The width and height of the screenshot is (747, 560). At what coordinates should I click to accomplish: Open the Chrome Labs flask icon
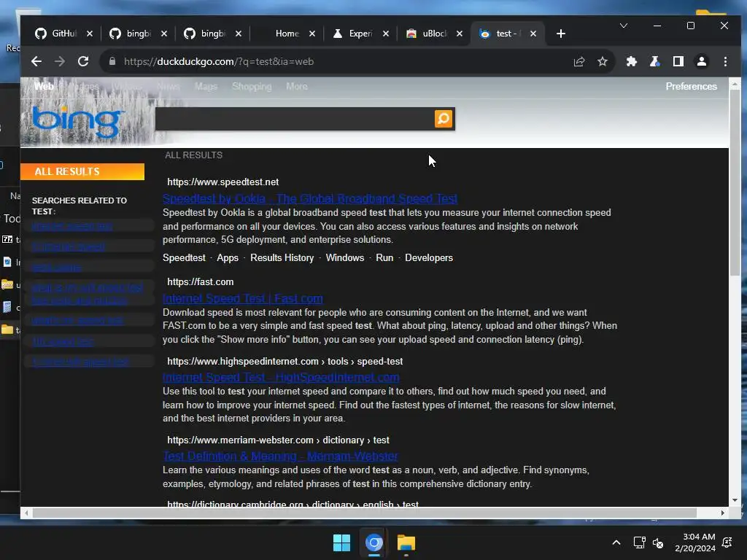coord(654,61)
